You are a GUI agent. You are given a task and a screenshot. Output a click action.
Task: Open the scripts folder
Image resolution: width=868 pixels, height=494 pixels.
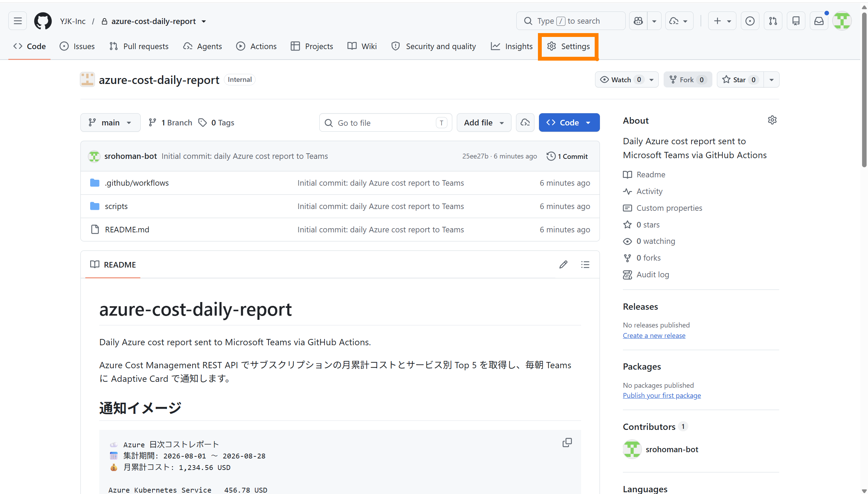[x=116, y=206]
